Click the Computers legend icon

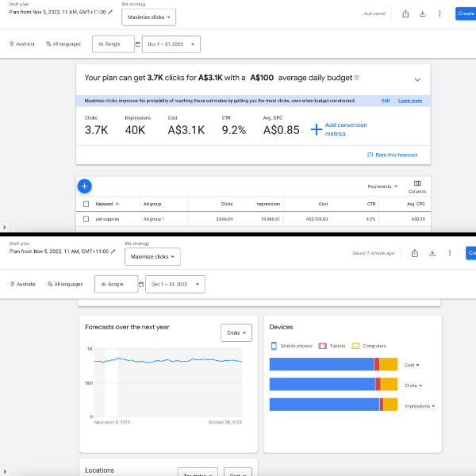point(355,346)
